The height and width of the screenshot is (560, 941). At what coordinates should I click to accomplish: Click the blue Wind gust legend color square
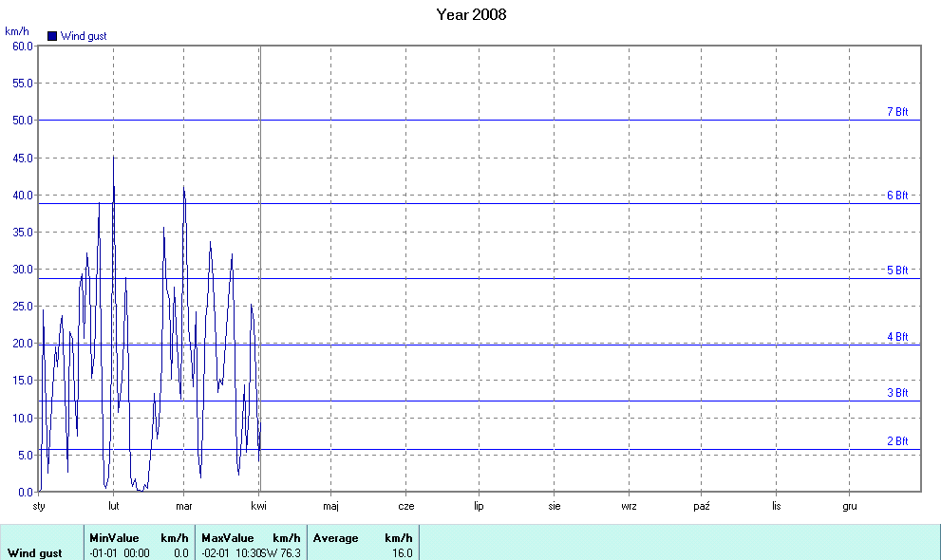pyautogui.click(x=52, y=36)
